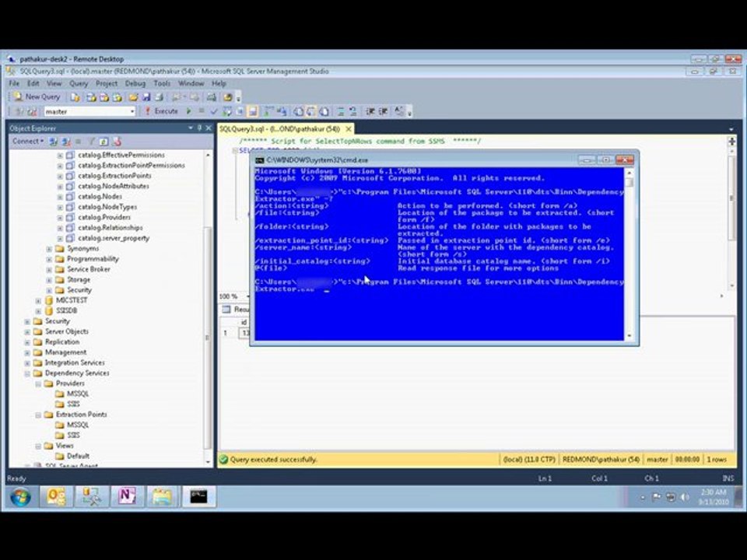
Task: Collapse the Extraction Points folder
Action: point(39,415)
